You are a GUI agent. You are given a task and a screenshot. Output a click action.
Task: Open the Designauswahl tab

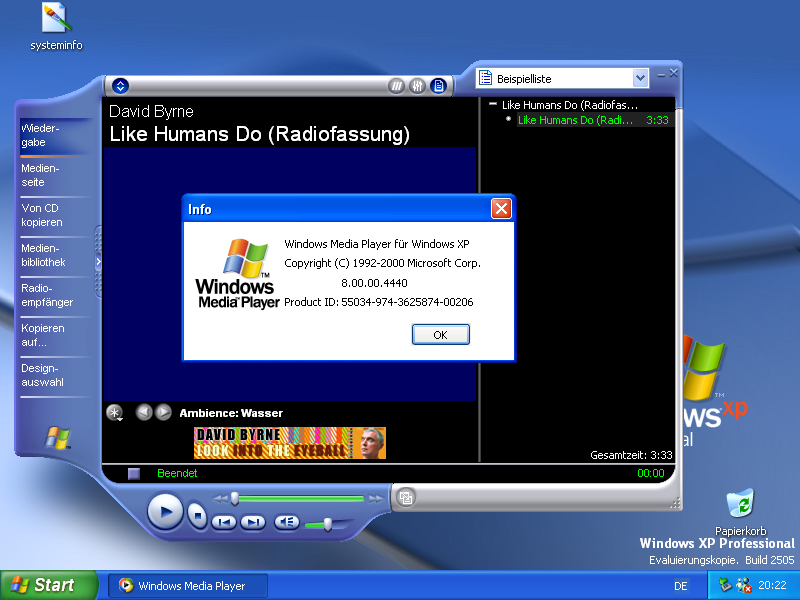point(54,375)
